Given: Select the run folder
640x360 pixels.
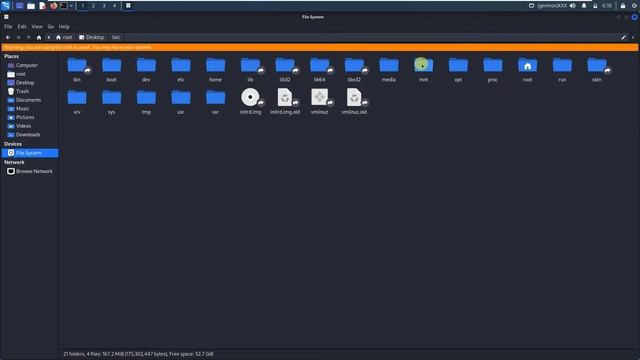Looking at the screenshot, I should tap(562, 65).
